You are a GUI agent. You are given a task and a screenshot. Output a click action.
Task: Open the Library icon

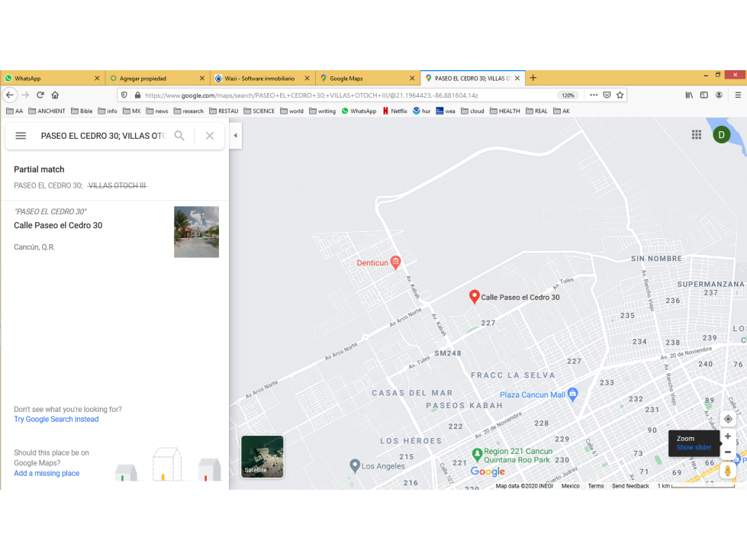point(689,95)
